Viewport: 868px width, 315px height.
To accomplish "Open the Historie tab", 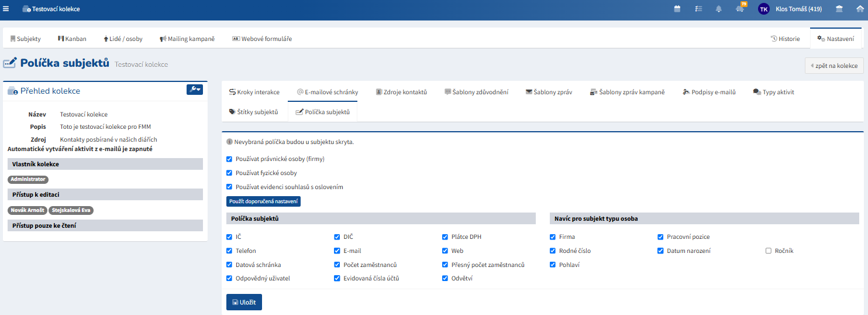I will click(785, 39).
